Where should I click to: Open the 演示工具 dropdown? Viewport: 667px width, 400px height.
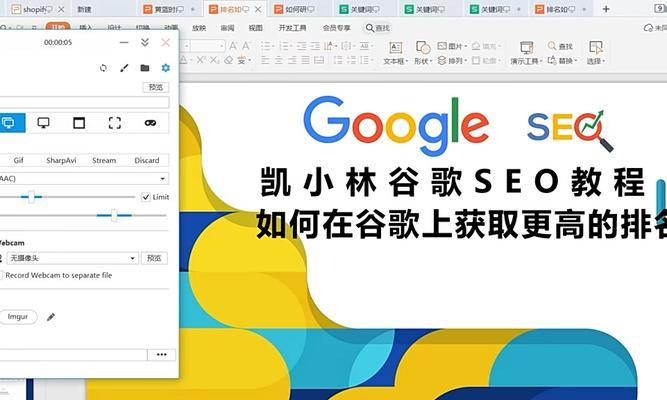click(x=526, y=53)
